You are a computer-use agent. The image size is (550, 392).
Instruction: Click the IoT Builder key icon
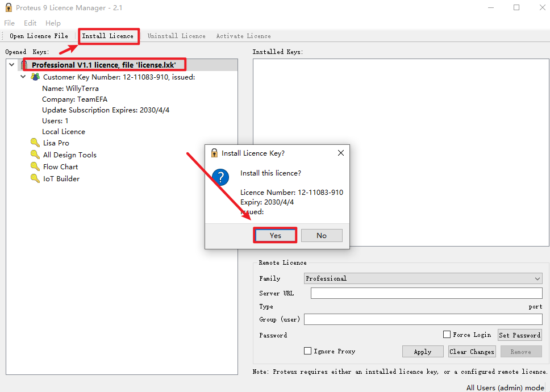click(35, 178)
